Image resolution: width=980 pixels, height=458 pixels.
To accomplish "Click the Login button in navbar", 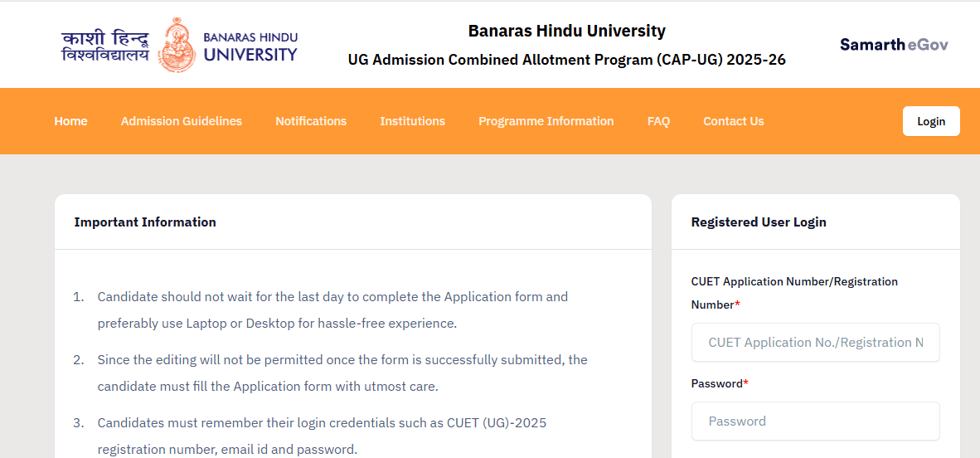I will 931,121.
